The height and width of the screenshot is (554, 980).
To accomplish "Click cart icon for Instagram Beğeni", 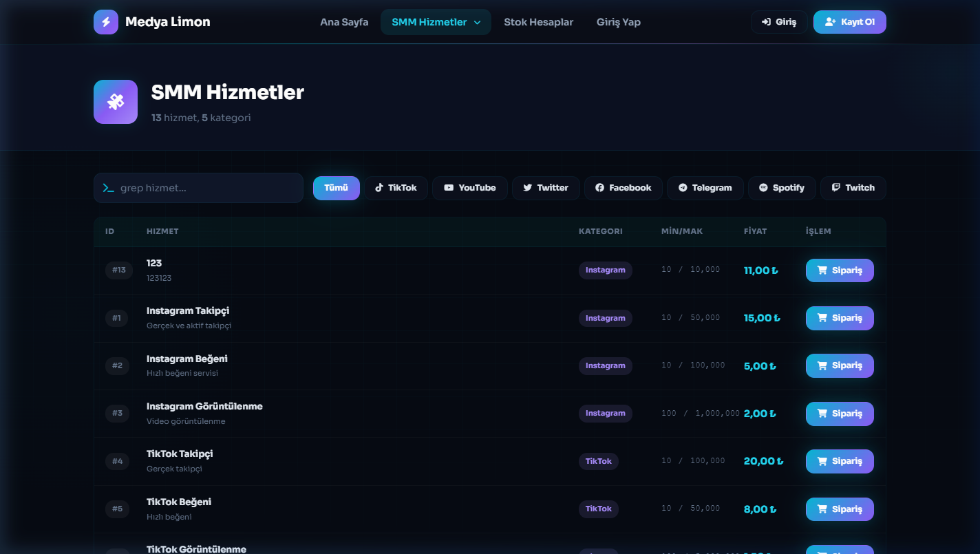I will click(822, 365).
